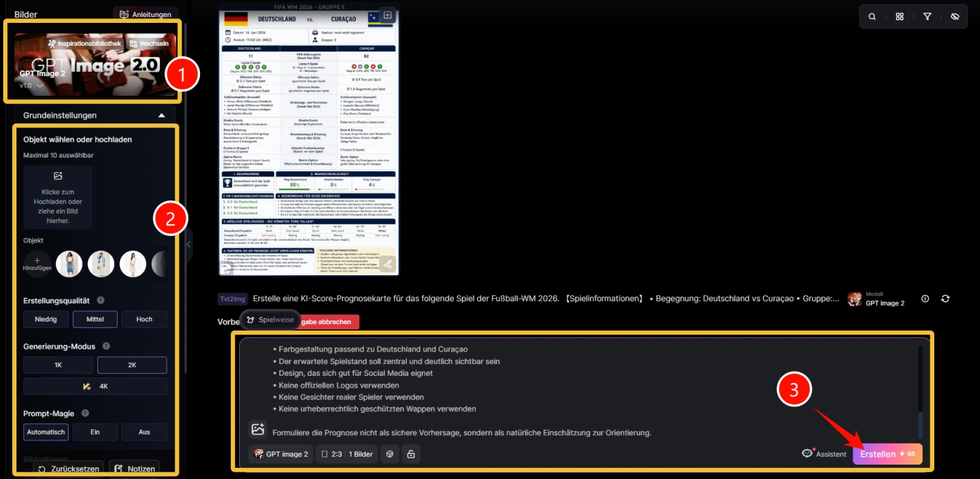Viewport: 980px width, 479px height.
Task: Open the search icon in top toolbar
Action: click(x=872, y=17)
